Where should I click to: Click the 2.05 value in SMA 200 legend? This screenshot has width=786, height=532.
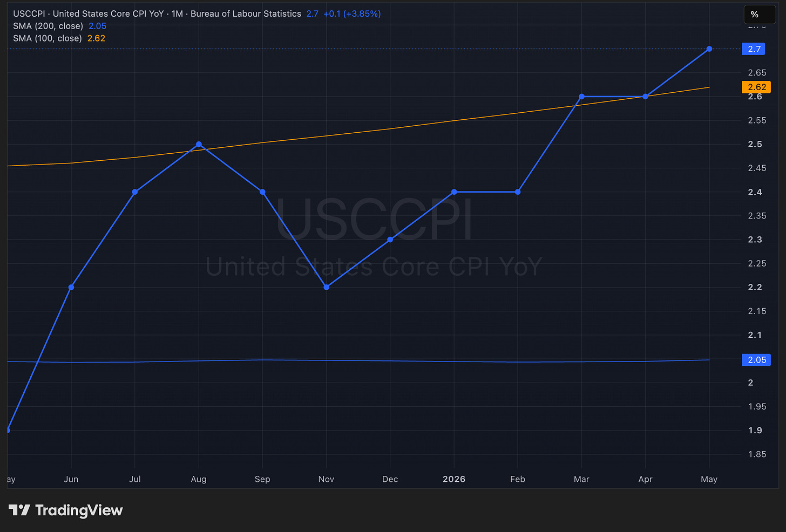(98, 26)
